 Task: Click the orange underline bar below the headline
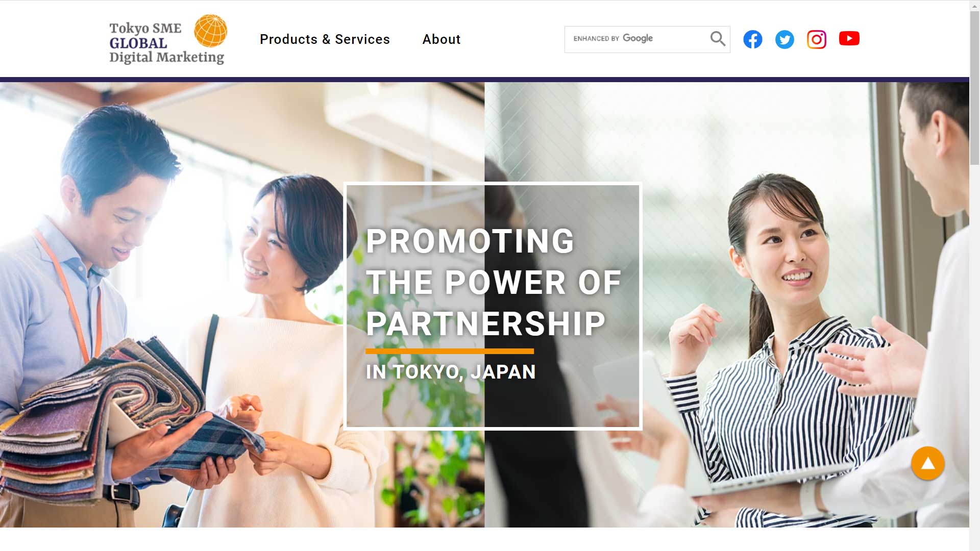pyautogui.click(x=450, y=351)
